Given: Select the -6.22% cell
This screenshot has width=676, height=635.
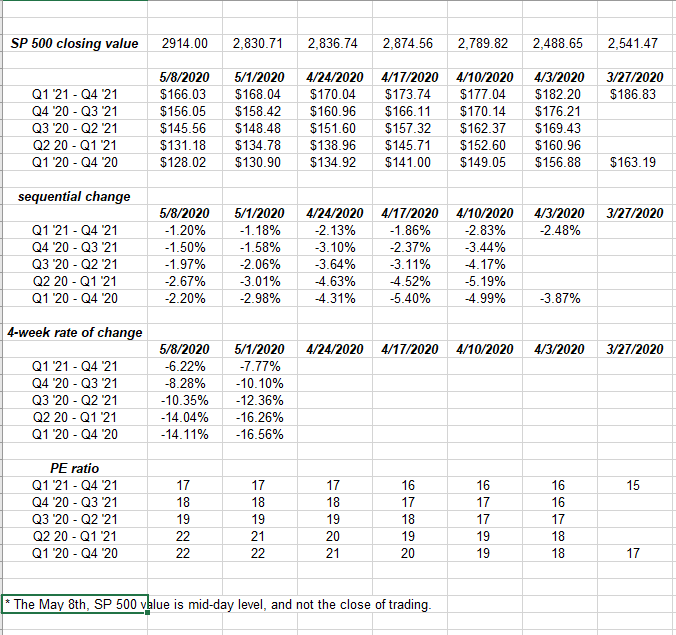Looking at the screenshot, I should pyautogui.click(x=185, y=366).
